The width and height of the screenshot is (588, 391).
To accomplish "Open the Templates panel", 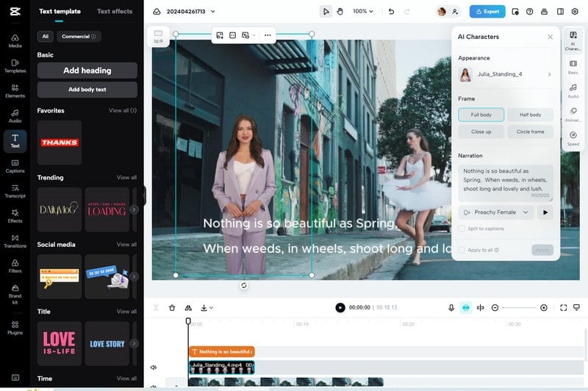I will tap(15, 66).
